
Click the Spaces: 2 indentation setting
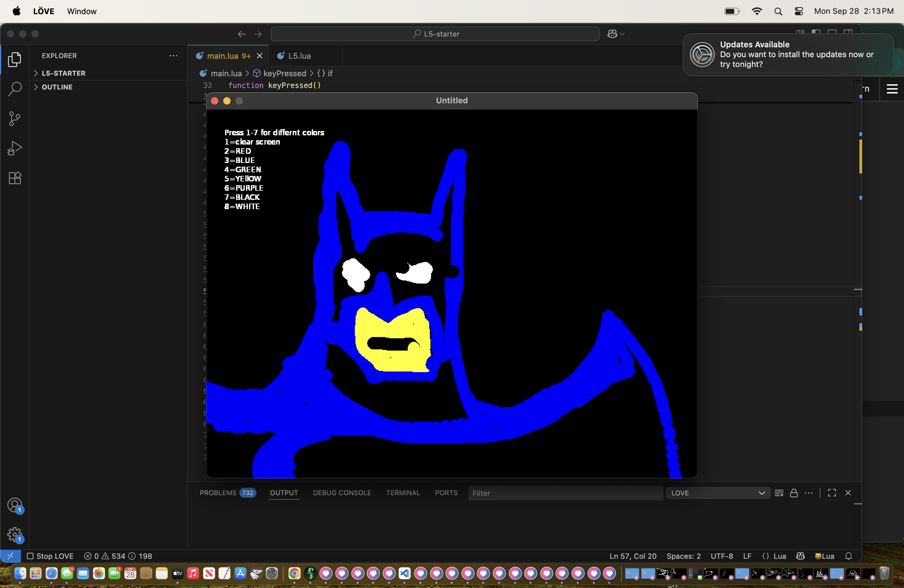(683, 556)
